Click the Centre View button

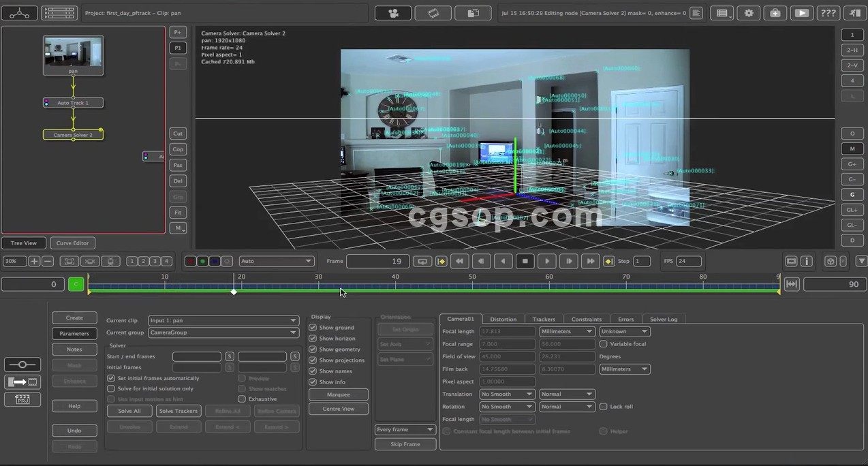(339, 409)
